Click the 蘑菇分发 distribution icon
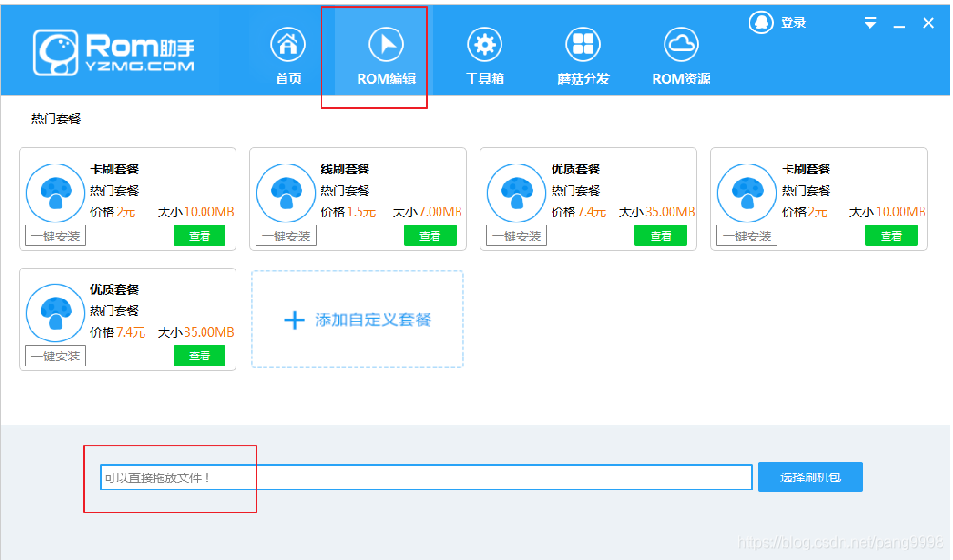Screen dimensions: 953x560 point(583,43)
